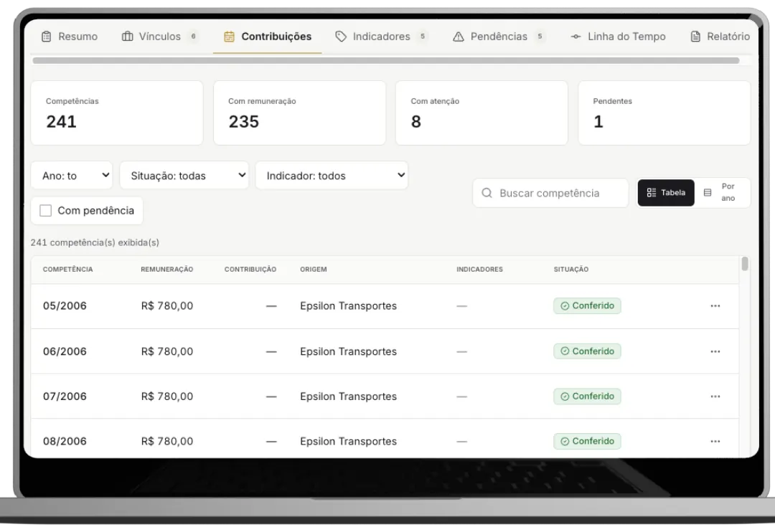
Task: Click the competência 06/2006 cell
Action: tap(65, 352)
